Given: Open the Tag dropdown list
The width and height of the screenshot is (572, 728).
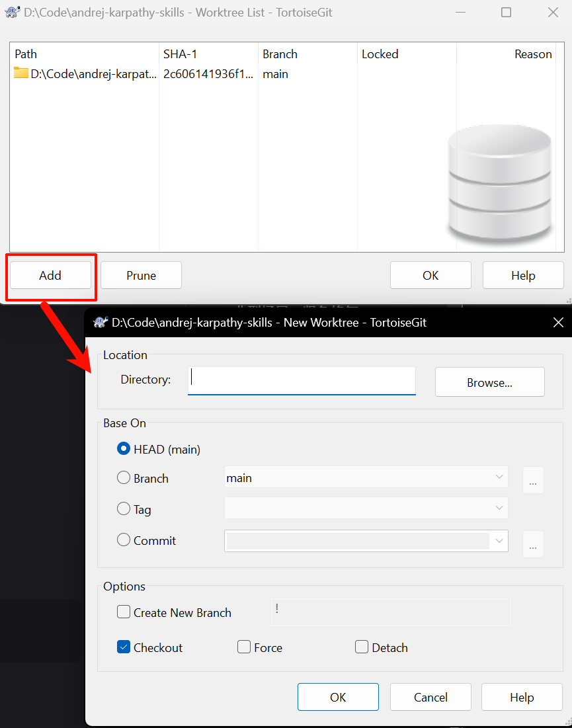Looking at the screenshot, I should coord(366,508).
